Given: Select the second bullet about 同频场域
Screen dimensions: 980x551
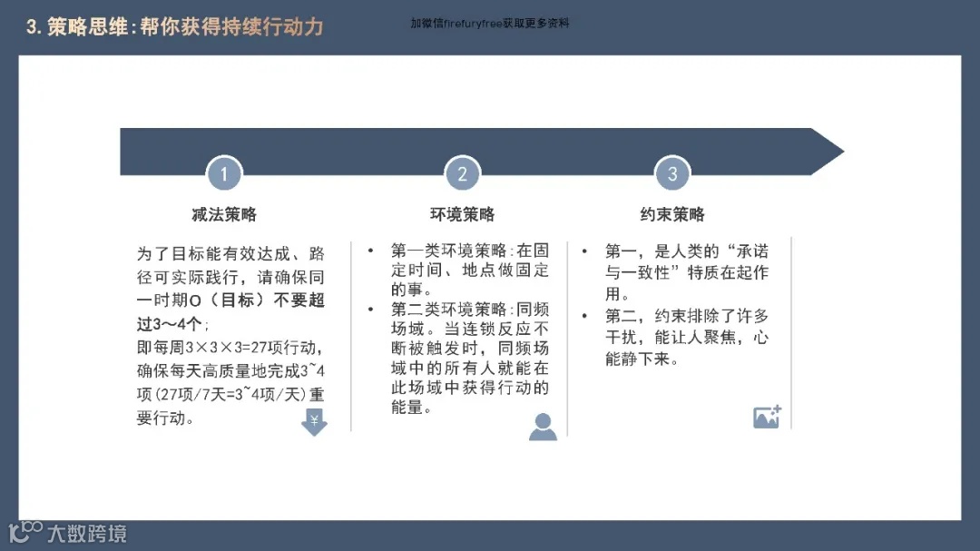Looking at the screenshot, I should [465, 354].
